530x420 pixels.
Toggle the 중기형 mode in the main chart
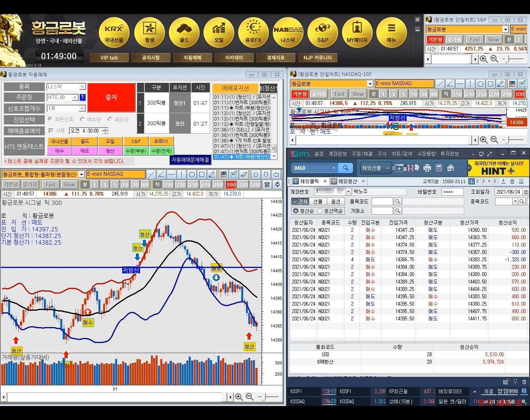pyautogui.click(x=30, y=184)
